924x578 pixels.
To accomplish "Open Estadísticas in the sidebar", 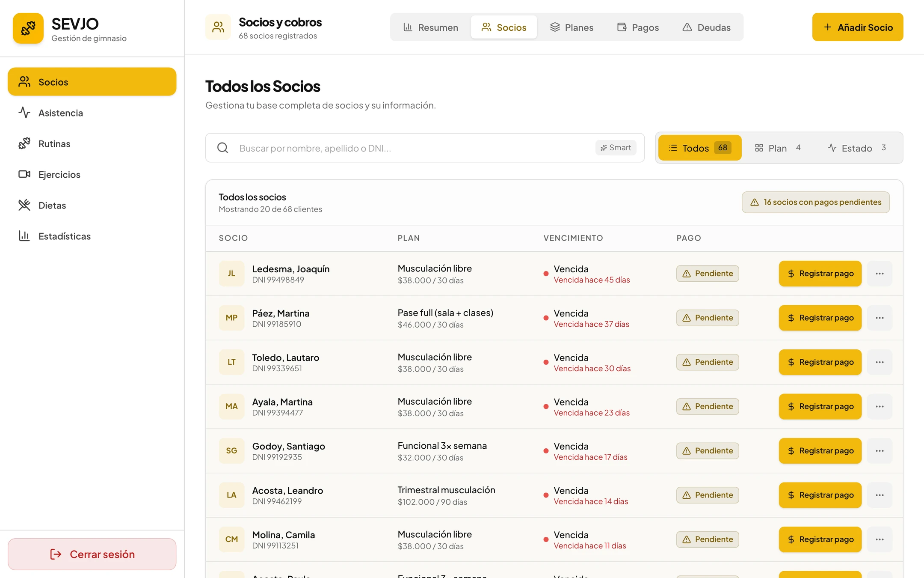I will pyautogui.click(x=92, y=236).
